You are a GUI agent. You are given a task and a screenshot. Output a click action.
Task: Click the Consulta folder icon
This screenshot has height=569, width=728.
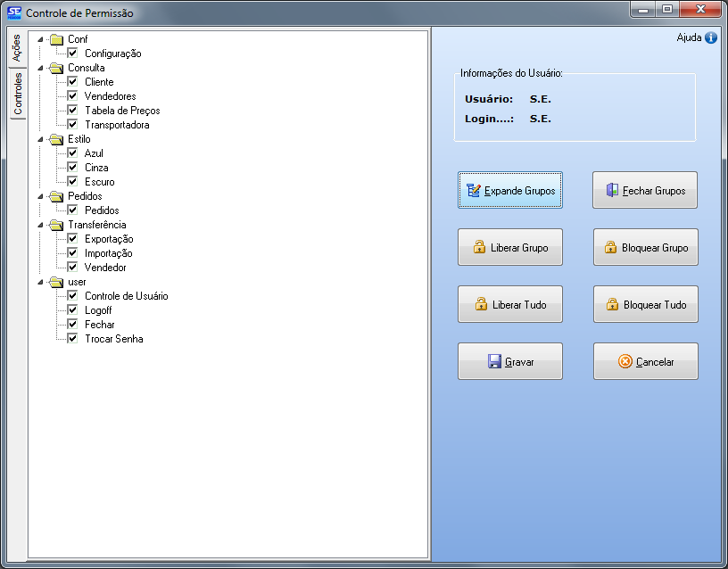[x=57, y=68]
